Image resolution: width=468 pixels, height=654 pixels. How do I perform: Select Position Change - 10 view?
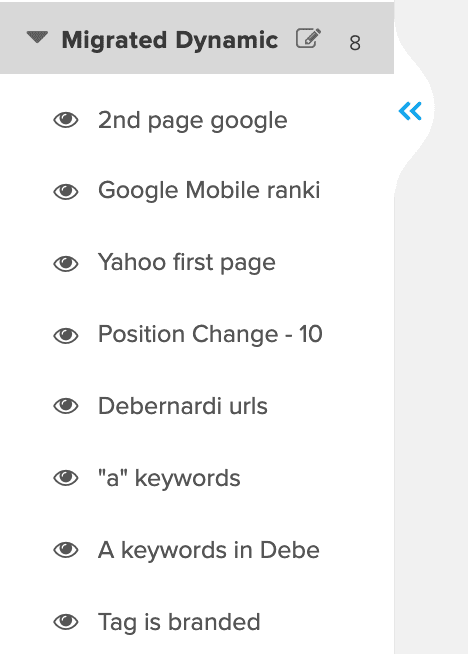click(x=210, y=334)
